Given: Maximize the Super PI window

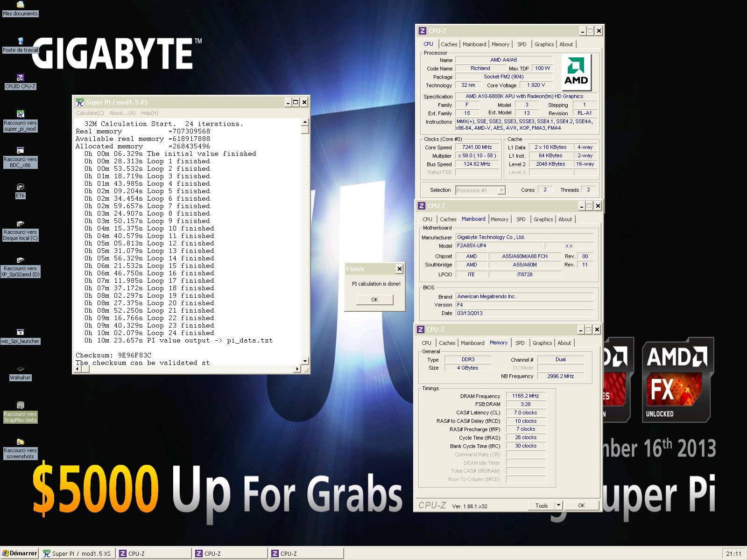Looking at the screenshot, I should tap(296, 102).
